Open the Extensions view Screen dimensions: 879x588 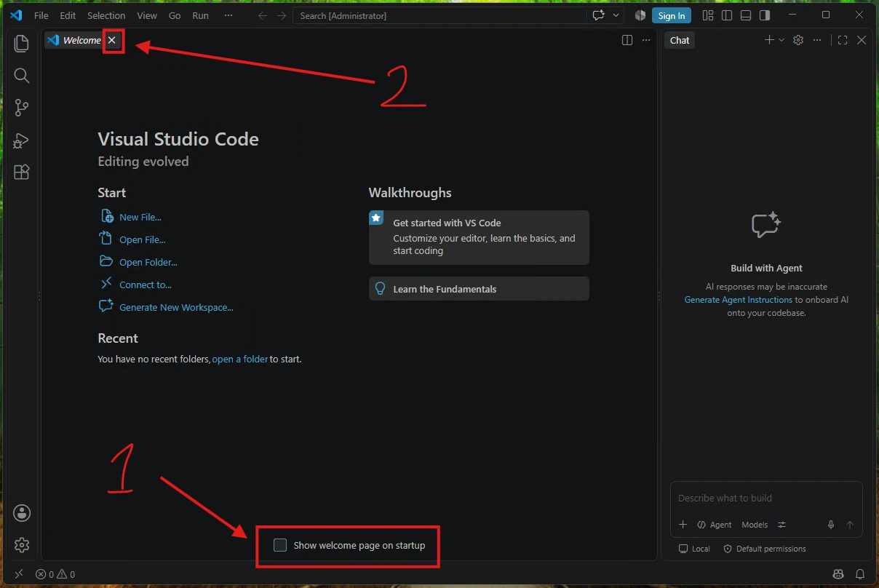pyautogui.click(x=22, y=172)
